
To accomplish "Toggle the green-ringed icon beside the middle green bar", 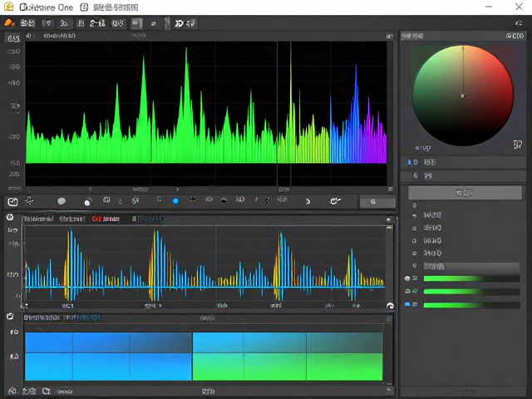I will 407,291.
